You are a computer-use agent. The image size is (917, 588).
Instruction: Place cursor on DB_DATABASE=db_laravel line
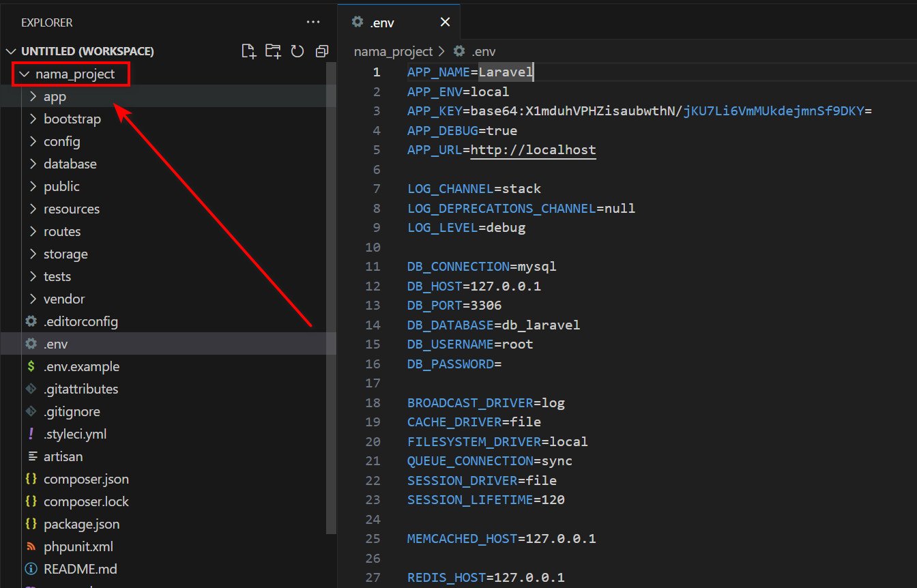pyautogui.click(x=494, y=325)
